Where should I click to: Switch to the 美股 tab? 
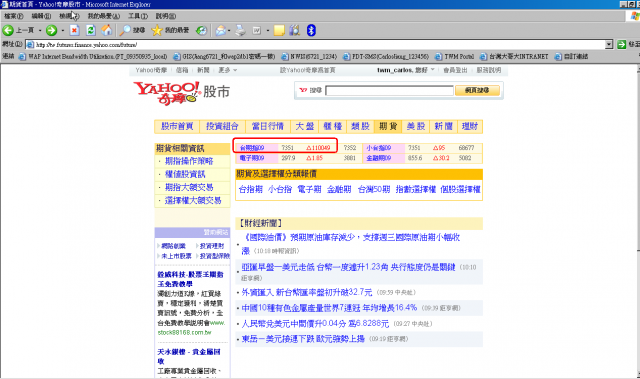(416, 126)
